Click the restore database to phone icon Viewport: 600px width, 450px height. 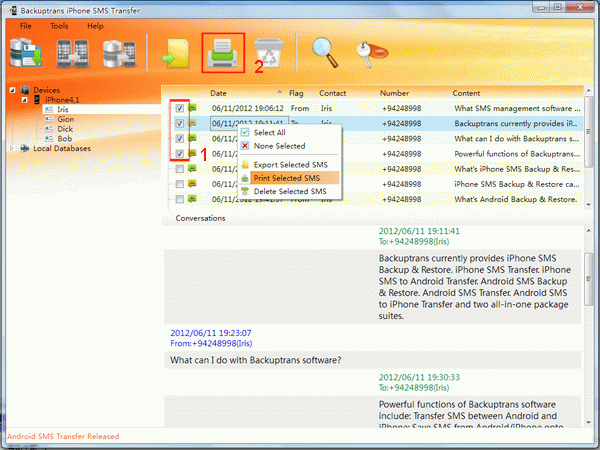click(119, 54)
